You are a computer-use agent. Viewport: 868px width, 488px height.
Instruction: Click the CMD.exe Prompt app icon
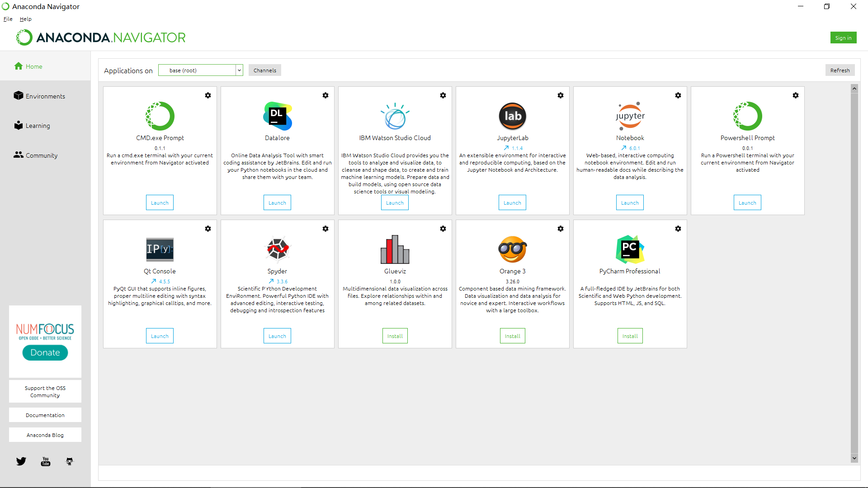(160, 116)
